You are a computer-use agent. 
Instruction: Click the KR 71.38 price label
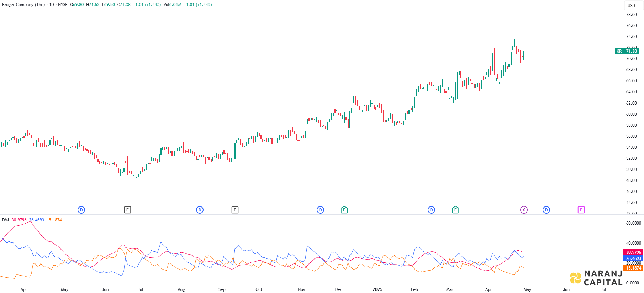click(627, 51)
